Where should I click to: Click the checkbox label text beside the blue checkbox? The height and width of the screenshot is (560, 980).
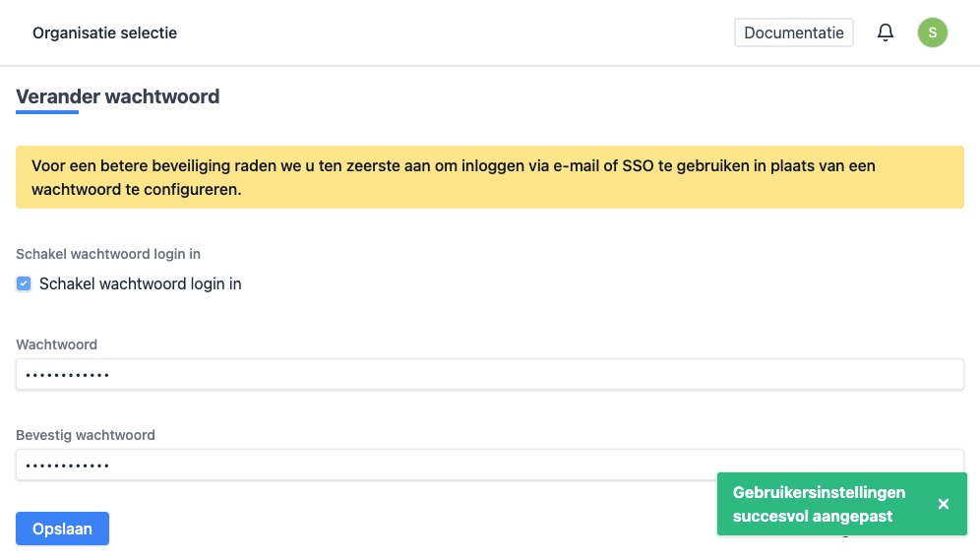141,283
